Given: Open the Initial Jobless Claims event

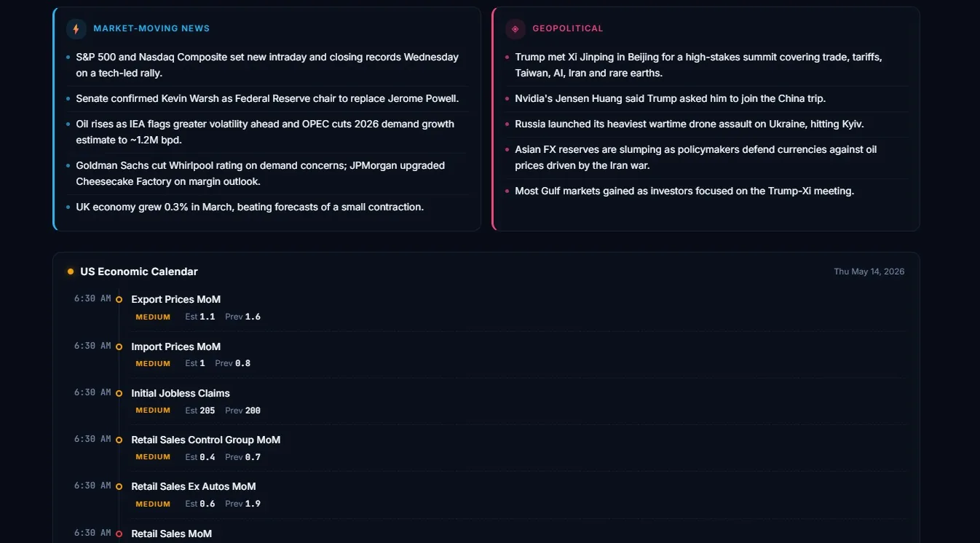Looking at the screenshot, I should (x=181, y=393).
